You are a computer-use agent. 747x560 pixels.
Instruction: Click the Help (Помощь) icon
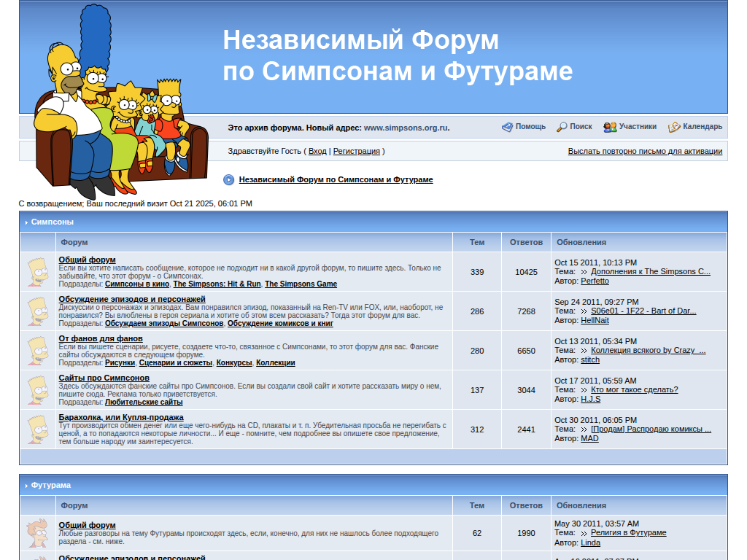[x=507, y=127]
